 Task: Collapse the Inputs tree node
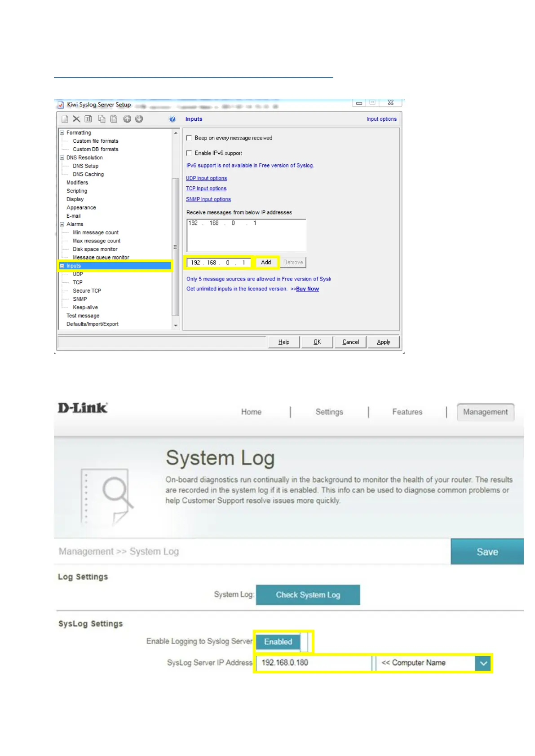(x=62, y=266)
